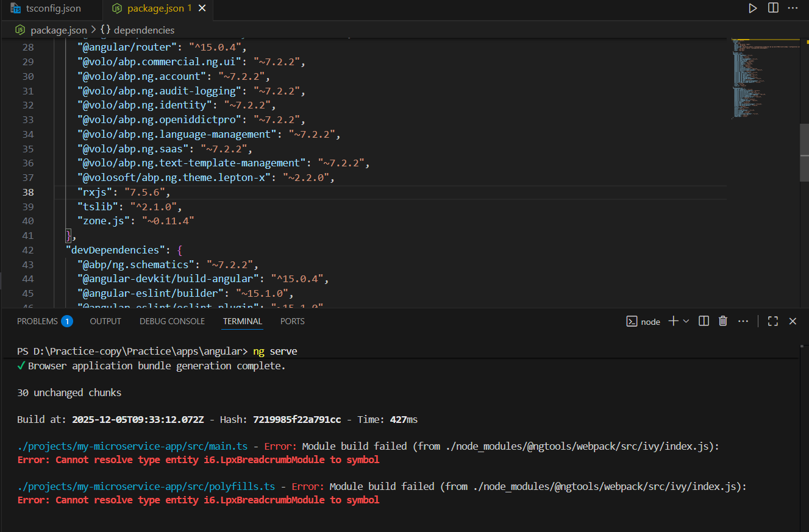Toggle maximized panel size
This screenshot has width=809, height=532.
773,321
